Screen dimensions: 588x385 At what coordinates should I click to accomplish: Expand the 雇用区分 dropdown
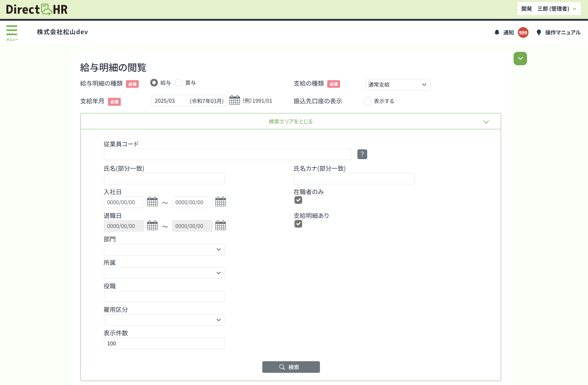point(164,320)
